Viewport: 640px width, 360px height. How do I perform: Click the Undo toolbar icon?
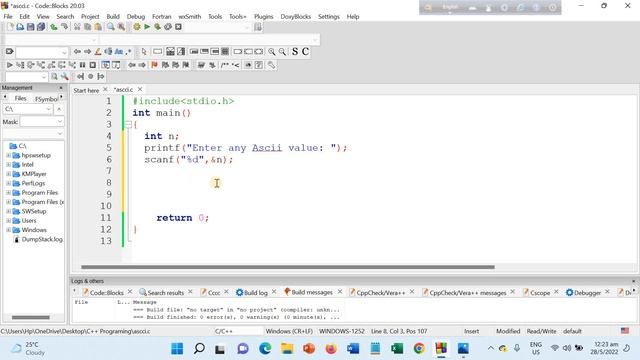[54, 27]
